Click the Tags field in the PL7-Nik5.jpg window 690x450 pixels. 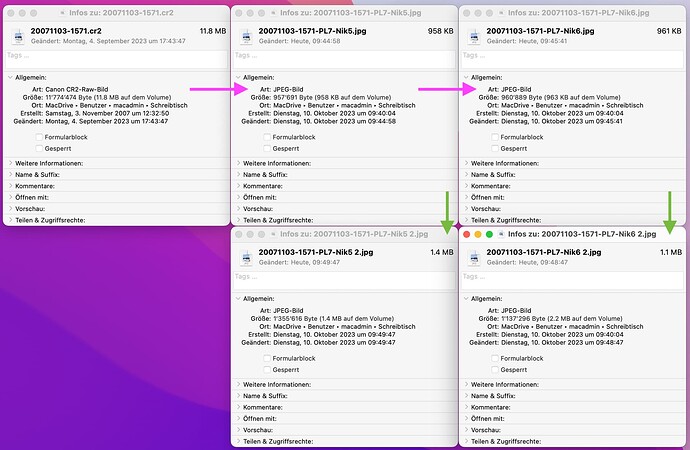click(345, 59)
